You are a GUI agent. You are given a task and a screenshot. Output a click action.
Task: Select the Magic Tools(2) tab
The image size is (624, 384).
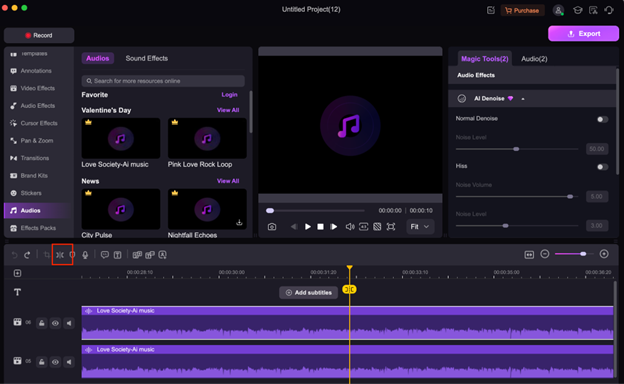point(484,59)
